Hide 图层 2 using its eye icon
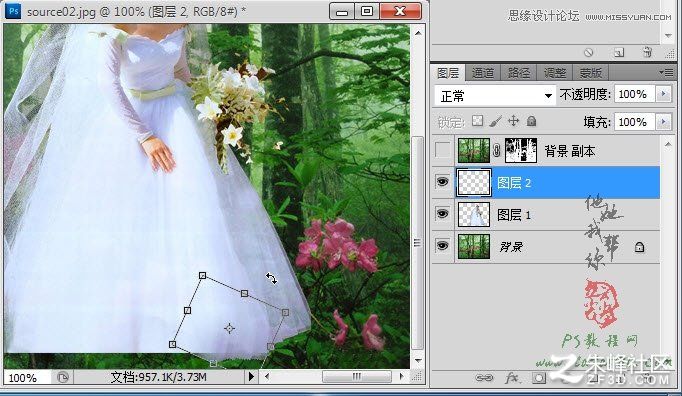The height and width of the screenshot is (396, 682). pos(442,182)
